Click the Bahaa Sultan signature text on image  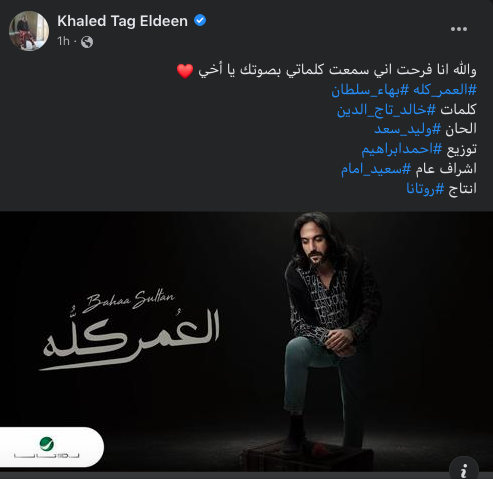(128, 301)
